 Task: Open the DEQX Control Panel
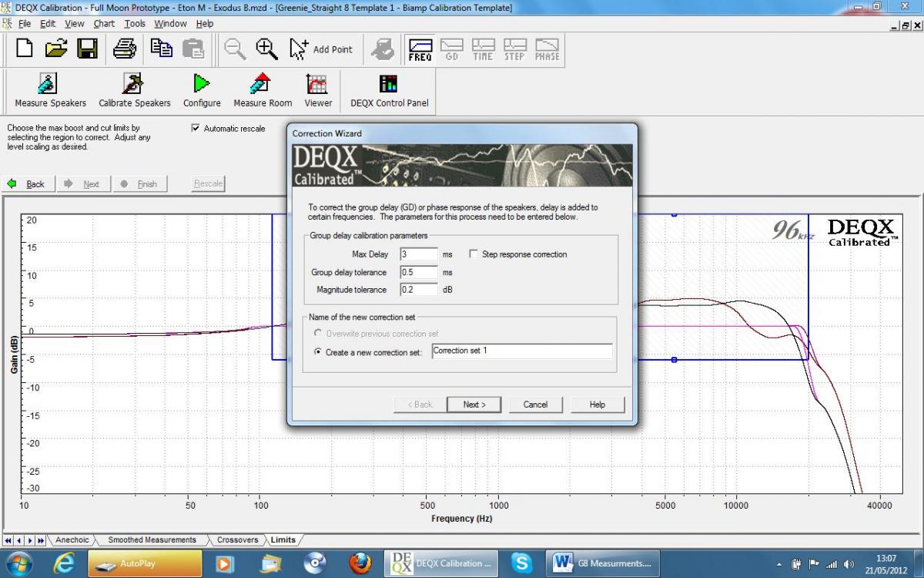click(x=389, y=90)
